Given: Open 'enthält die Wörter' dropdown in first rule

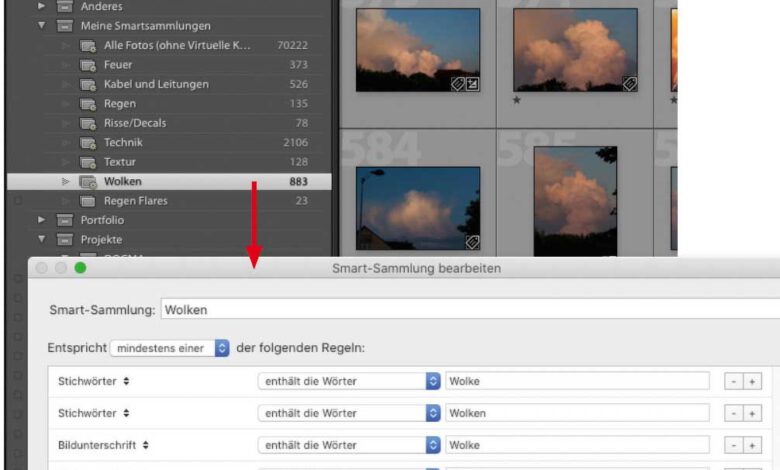Looking at the screenshot, I should [x=349, y=381].
